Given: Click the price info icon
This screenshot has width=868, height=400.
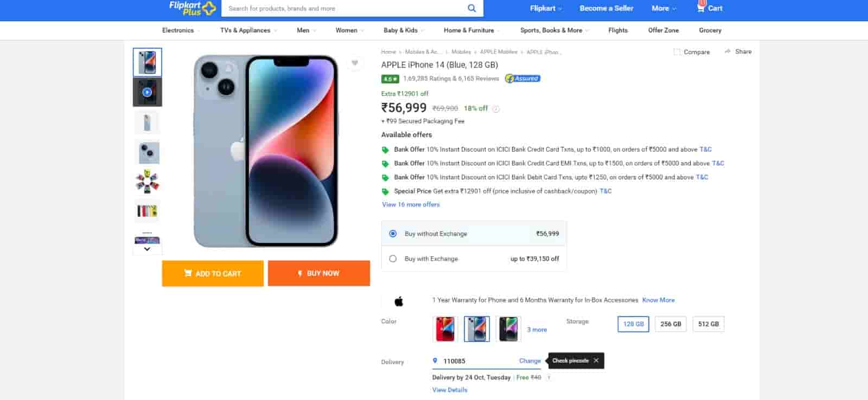Looking at the screenshot, I should click(x=496, y=108).
